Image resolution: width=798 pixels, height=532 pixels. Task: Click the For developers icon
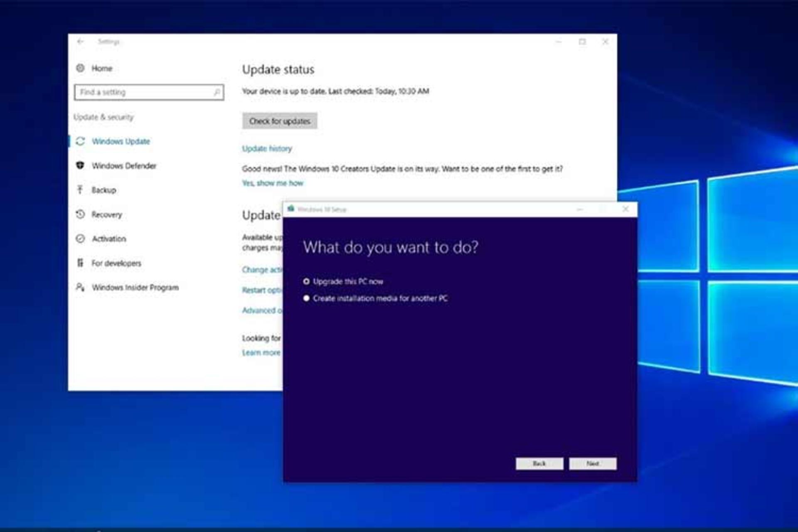[x=80, y=263]
